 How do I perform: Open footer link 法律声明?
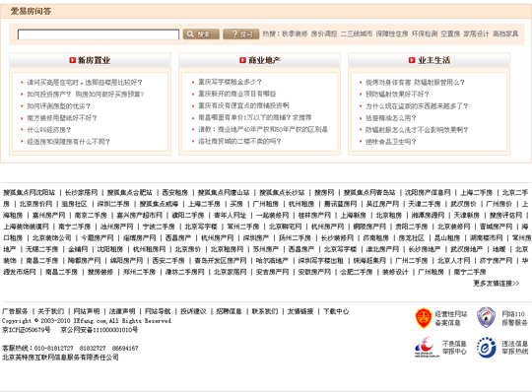point(122,311)
